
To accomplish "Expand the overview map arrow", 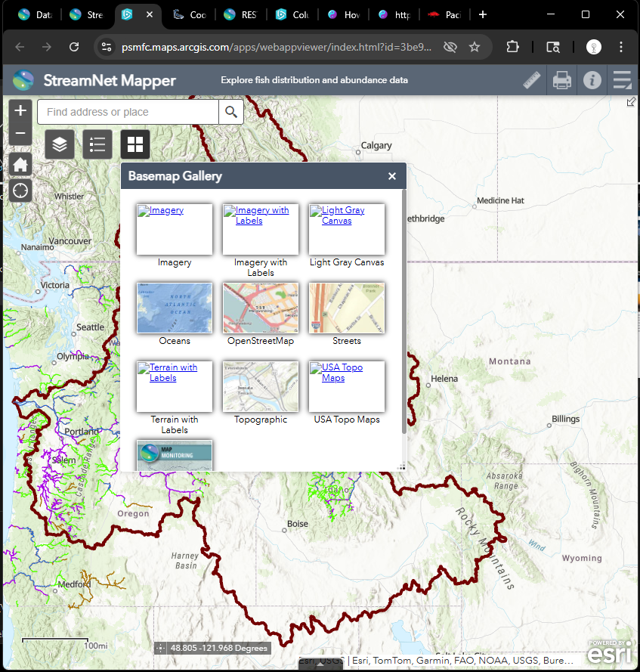I will 631,102.
